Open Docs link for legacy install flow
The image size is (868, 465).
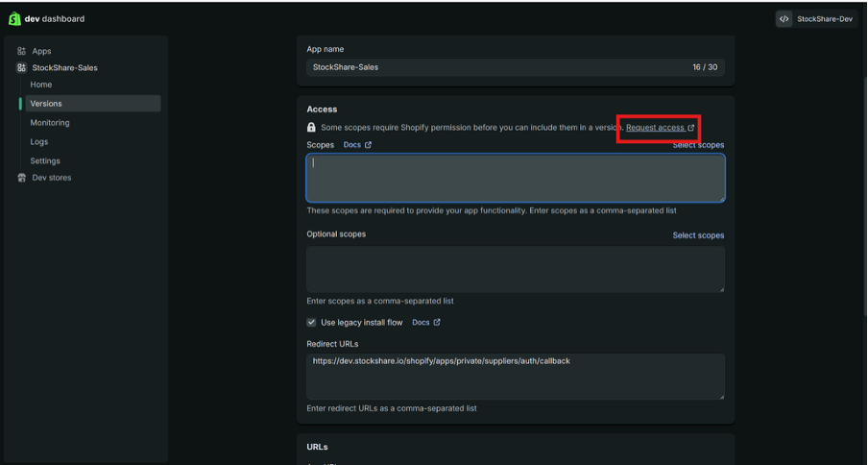[421, 322]
